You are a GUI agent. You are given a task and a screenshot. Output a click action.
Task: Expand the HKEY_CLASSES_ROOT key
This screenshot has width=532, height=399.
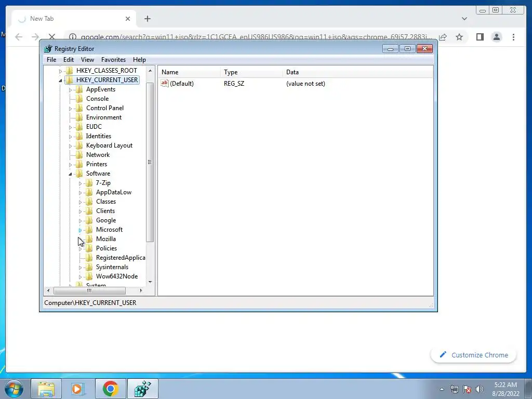click(60, 71)
